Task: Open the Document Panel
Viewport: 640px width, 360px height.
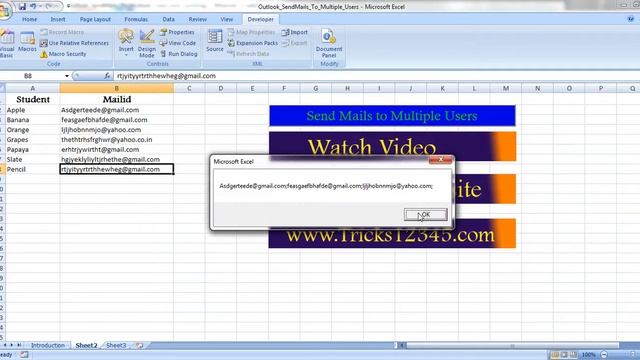Action: pos(329,43)
